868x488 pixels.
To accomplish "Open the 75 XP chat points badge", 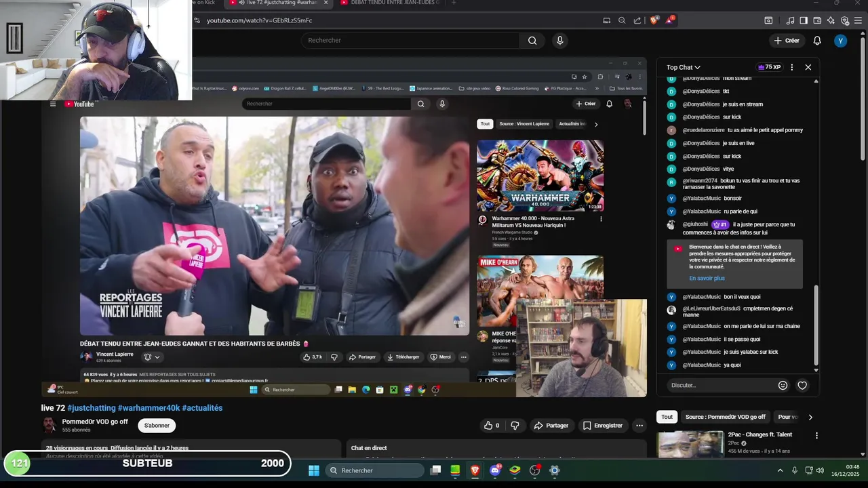I will click(768, 67).
